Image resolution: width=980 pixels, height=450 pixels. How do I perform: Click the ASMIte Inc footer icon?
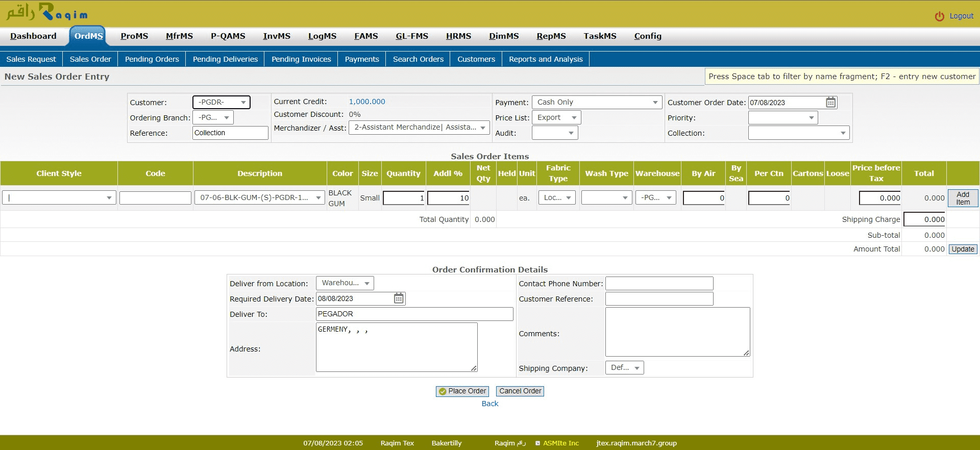point(537,443)
